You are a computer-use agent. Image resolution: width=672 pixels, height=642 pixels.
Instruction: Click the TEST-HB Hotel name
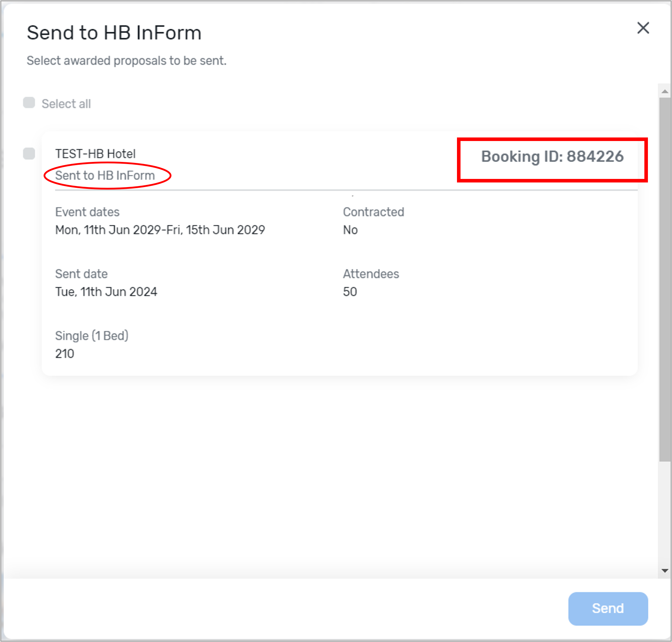95,153
